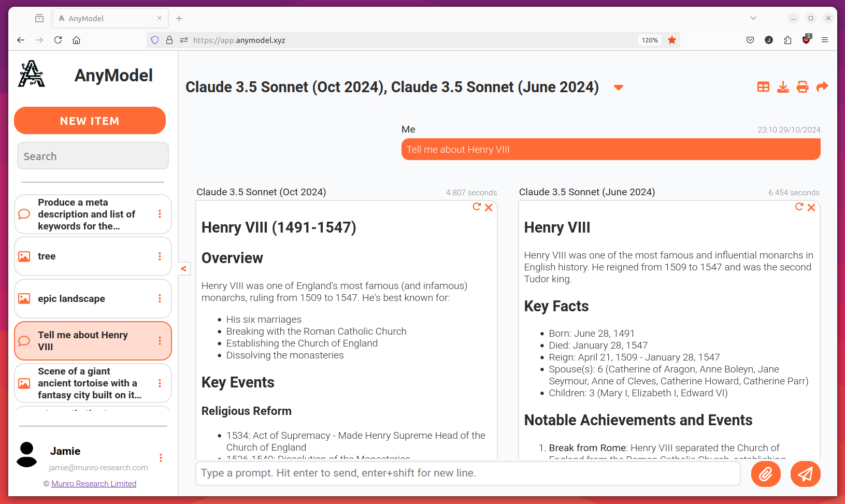
Task: Close the AnyModel browser tab
Action: (x=160, y=18)
